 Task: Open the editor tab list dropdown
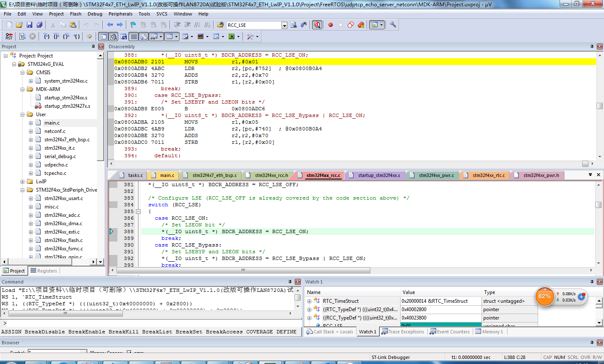pyautogui.click(x=590, y=175)
